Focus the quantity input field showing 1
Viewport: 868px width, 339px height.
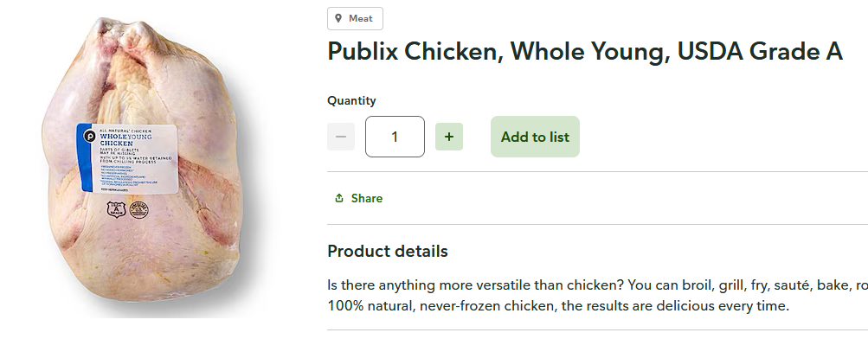[395, 137]
